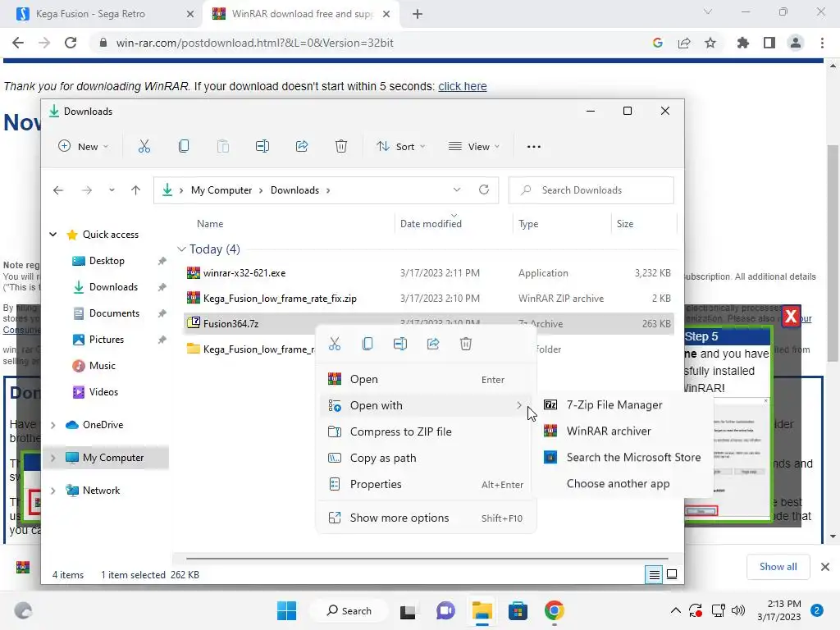Click the Share icon in Explorer toolbar
The image size is (840, 630).
point(302,146)
